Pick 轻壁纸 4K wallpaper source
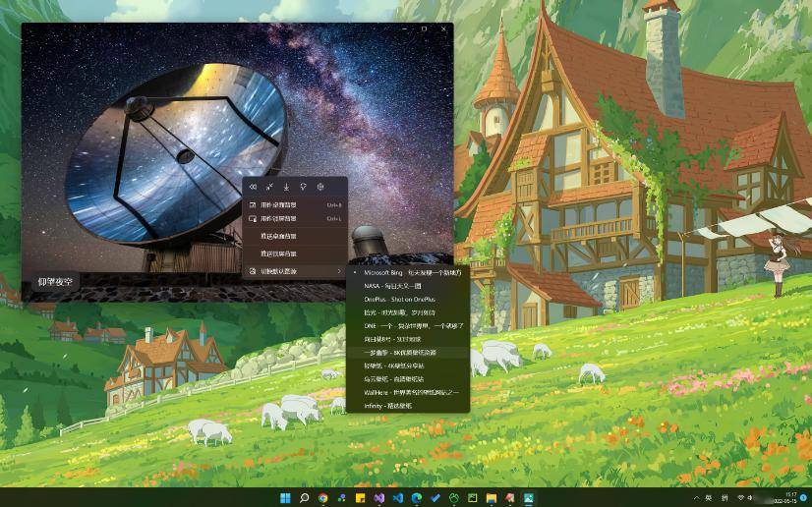Image resolution: width=812 pixels, height=507 pixels. [408, 366]
